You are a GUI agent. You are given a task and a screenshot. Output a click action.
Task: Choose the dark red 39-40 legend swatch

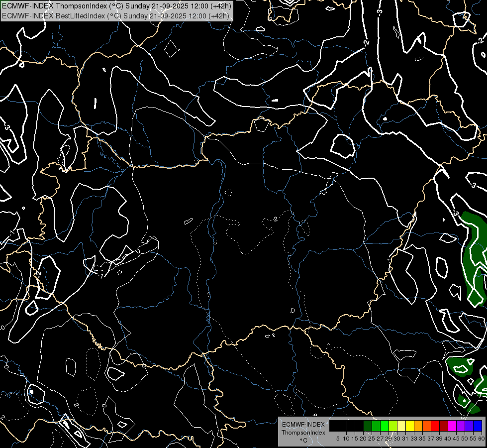(x=444, y=426)
